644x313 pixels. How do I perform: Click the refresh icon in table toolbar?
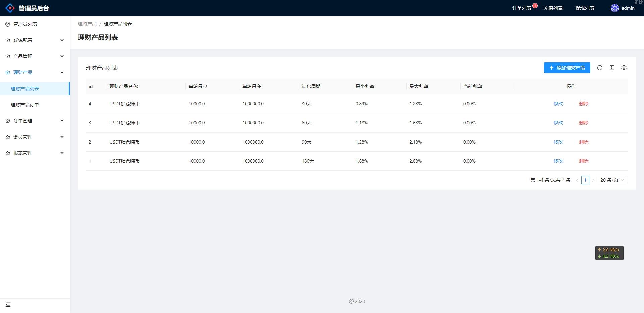pyautogui.click(x=600, y=68)
